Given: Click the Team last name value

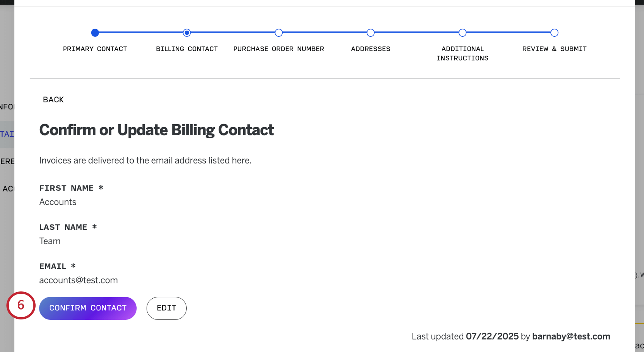Looking at the screenshot, I should pos(50,241).
